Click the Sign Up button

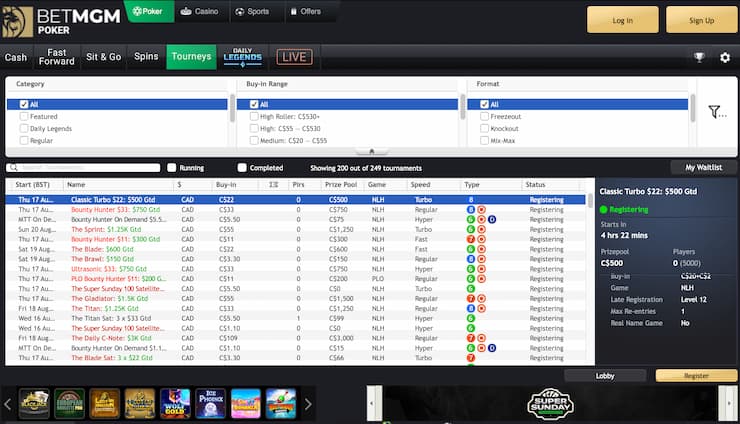point(701,20)
